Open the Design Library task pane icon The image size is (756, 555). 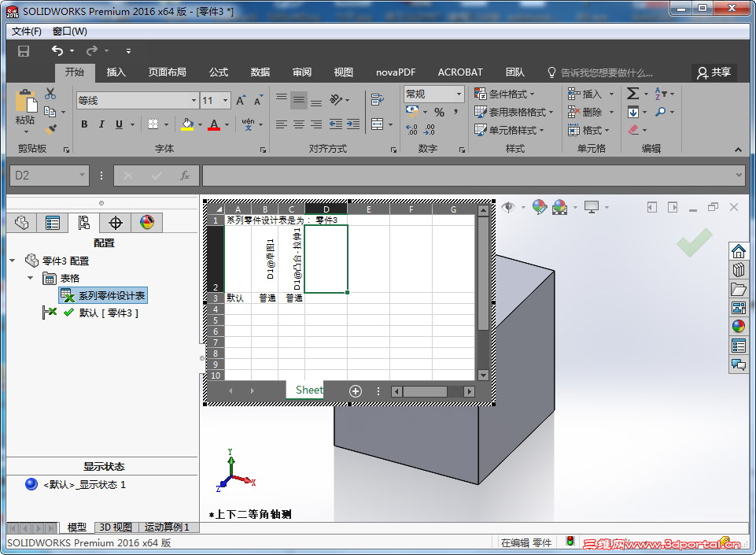pos(738,270)
